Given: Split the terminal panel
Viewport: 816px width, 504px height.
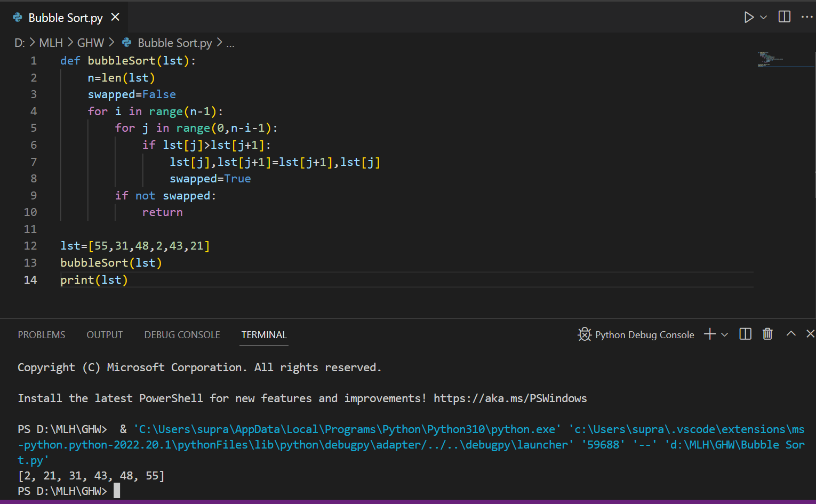Looking at the screenshot, I should [746, 334].
